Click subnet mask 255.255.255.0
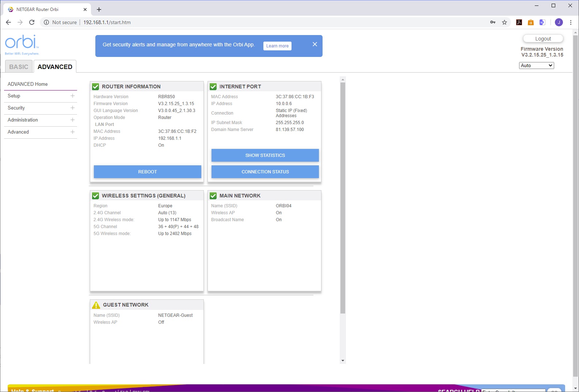Viewport: 579px width, 392px height. (290, 123)
